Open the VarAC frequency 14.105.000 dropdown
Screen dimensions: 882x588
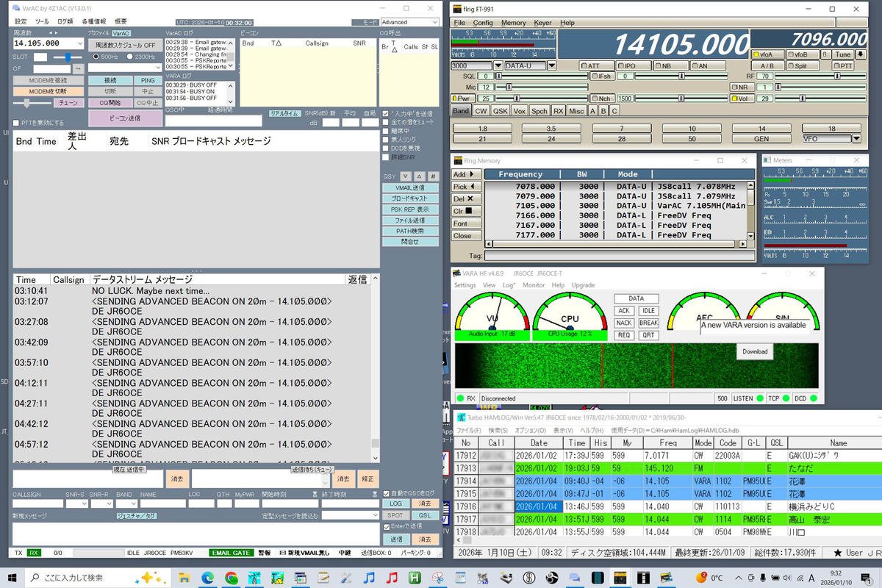[x=79, y=43]
